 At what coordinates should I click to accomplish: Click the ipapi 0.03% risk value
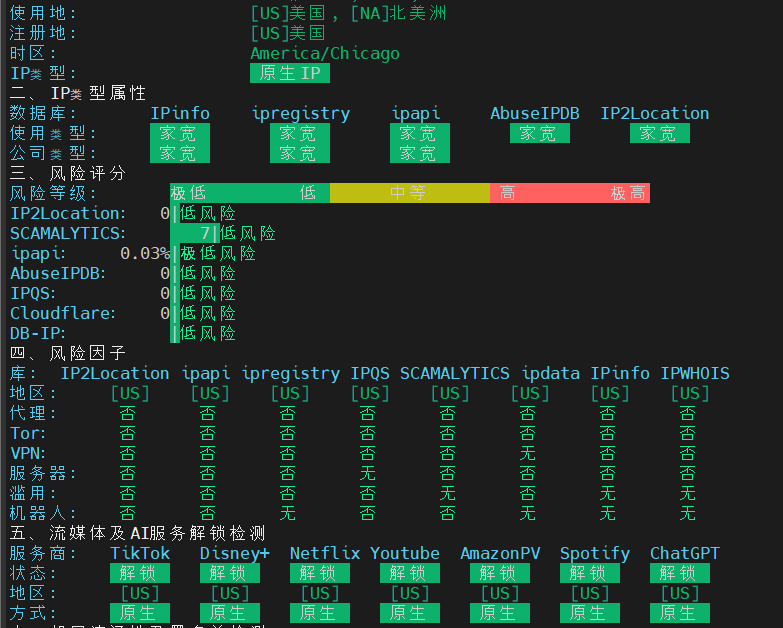145,253
